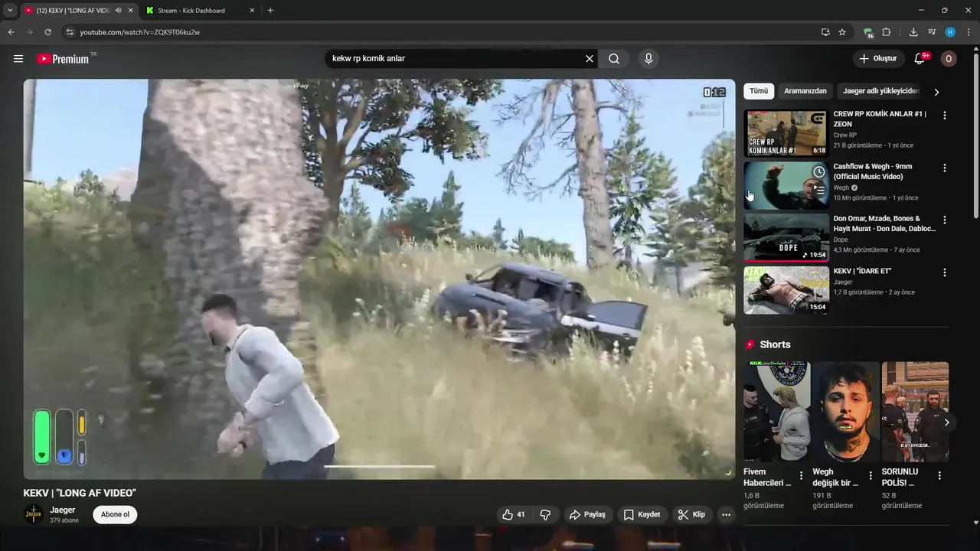Image resolution: width=980 pixels, height=551 pixels.
Task: Open CREW RP KOMİK ANLAR thumbnail
Action: (786, 133)
